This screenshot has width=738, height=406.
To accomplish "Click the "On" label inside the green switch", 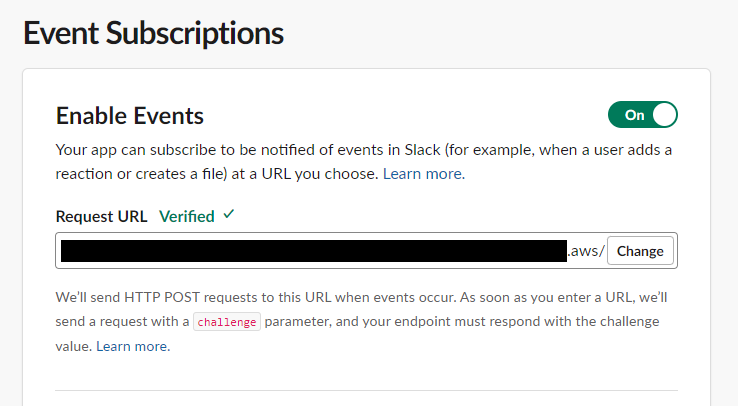I will pyautogui.click(x=634, y=115).
